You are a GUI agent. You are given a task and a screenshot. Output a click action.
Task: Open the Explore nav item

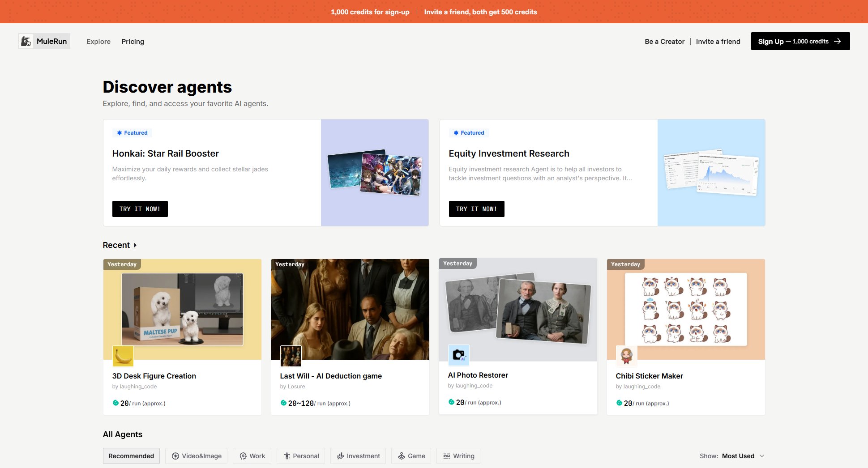pyautogui.click(x=98, y=41)
